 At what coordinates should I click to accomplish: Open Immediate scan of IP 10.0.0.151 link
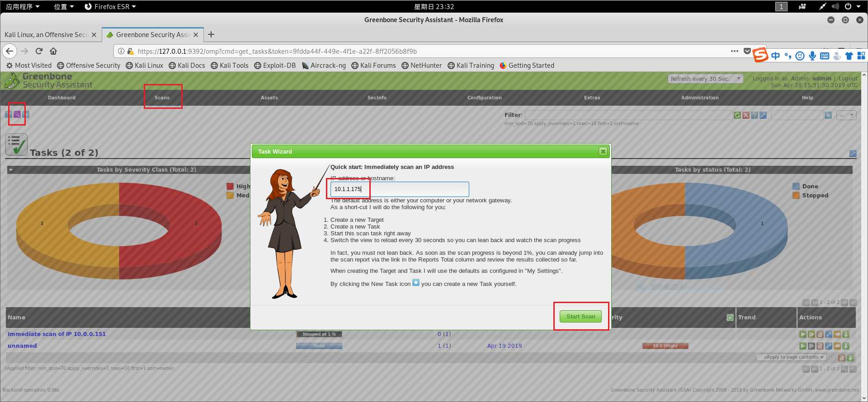[57, 334]
